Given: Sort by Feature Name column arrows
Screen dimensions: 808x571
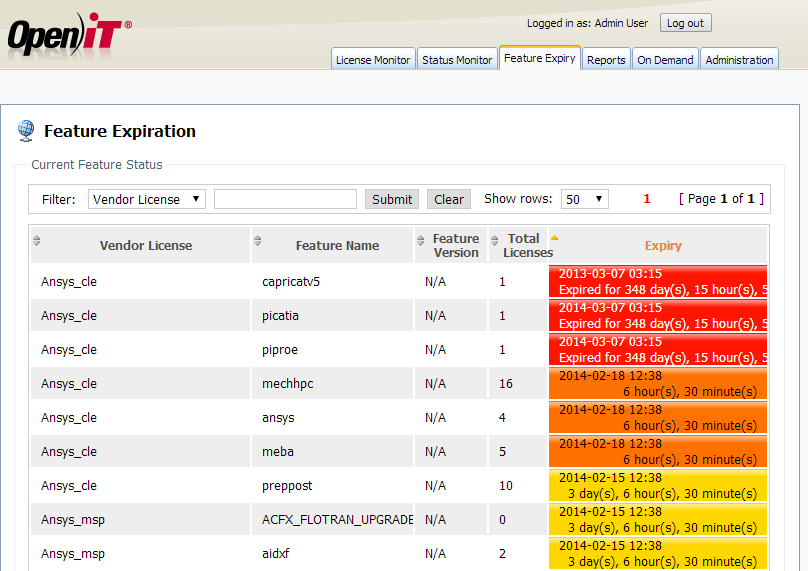Looking at the screenshot, I should (x=258, y=240).
